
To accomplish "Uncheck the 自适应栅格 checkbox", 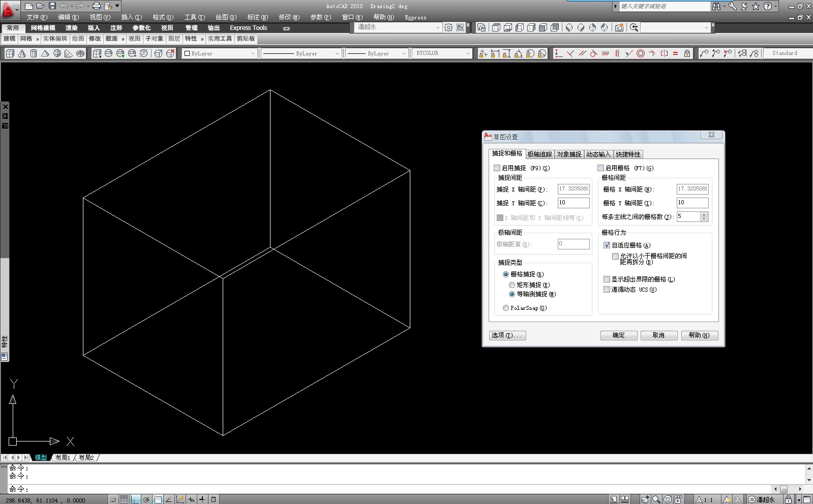I will point(607,245).
